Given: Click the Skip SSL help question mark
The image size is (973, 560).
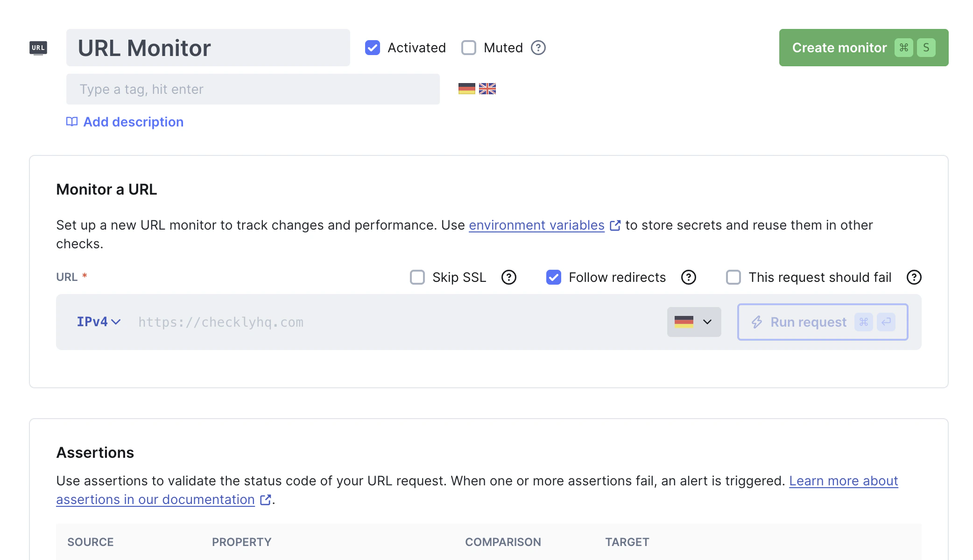Looking at the screenshot, I should 509,277.
